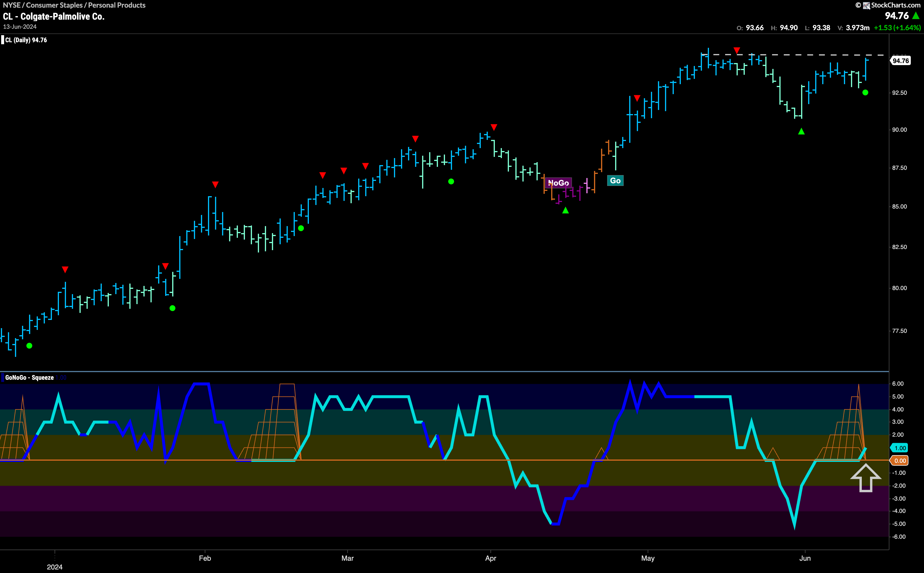This screenshot has width=924, height=573.
Task: Click the Mar label on time axis
Action: click(x=347, y=558)
